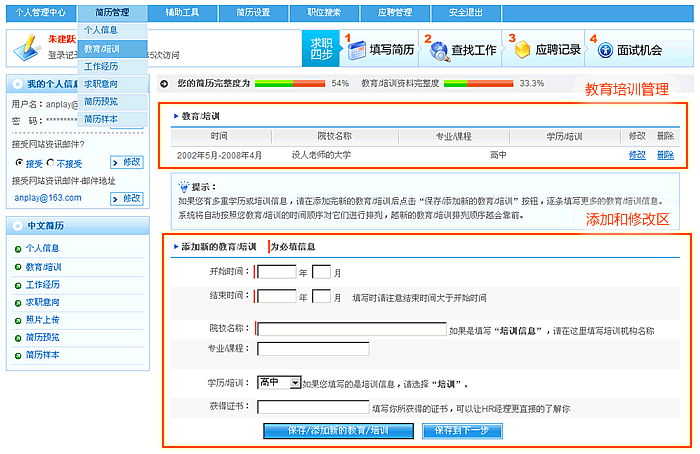Select the 接受 radio button
The image size is (700, 454).
(16, 162)
